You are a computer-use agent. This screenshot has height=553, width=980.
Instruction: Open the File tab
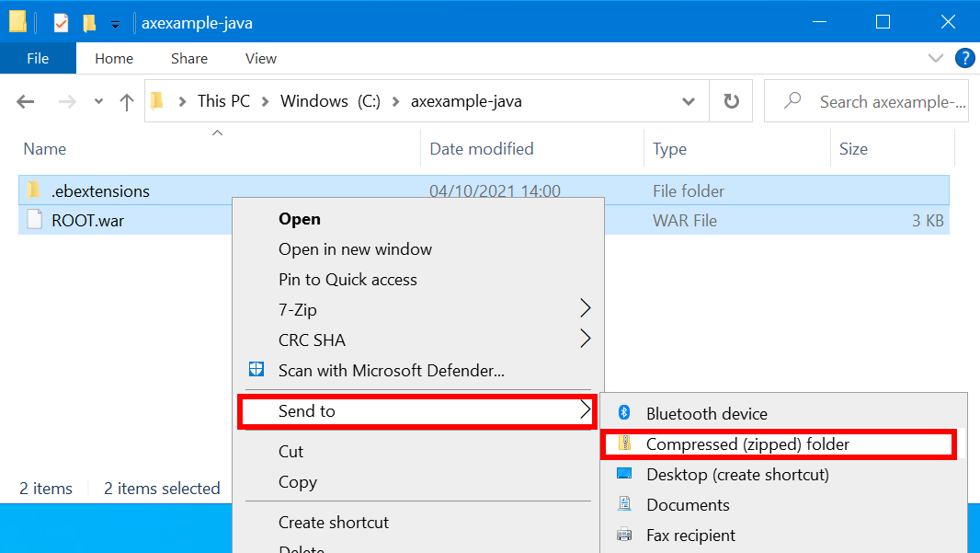(x=38, y=58)
